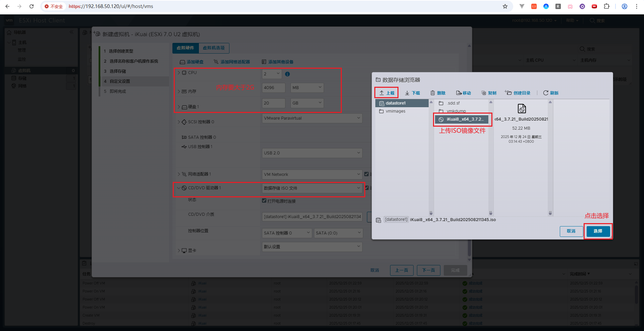The width and height of the screenshot is (644, 331).
Task: Open the CPU count dropdown
Action: (x=272, y=74)
